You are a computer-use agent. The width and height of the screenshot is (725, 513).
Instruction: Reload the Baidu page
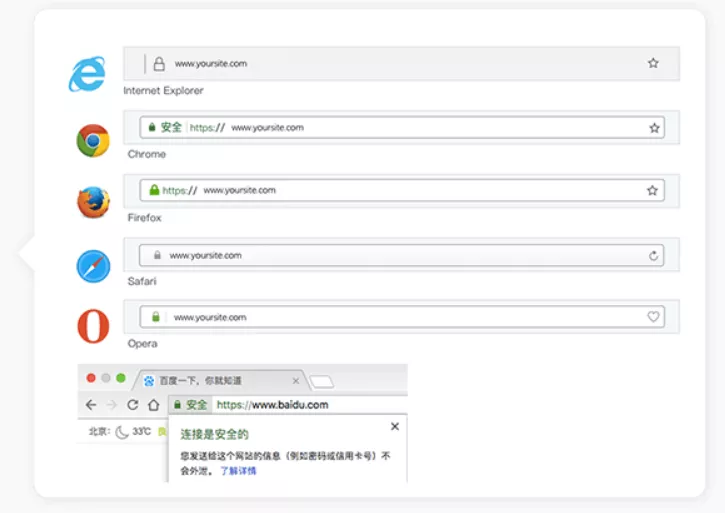[133, 405]
